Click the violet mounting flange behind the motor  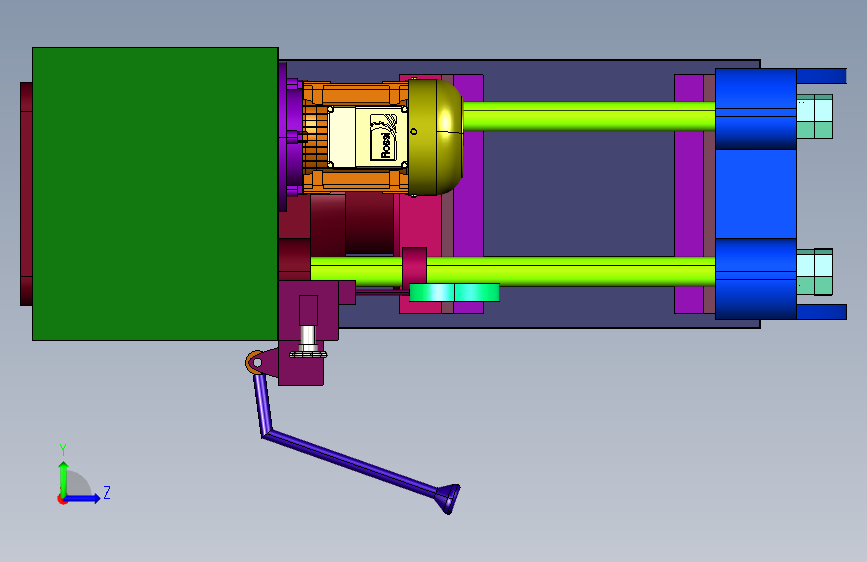click(x=291, y=137)
